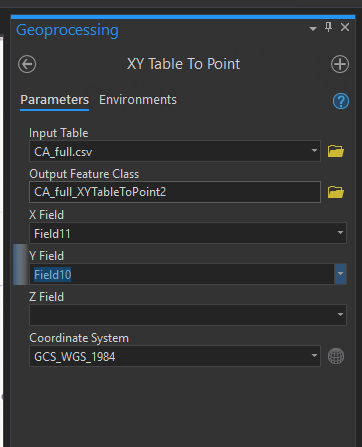
Task: Go back using the arrow icon
Action: click(27, 64)
